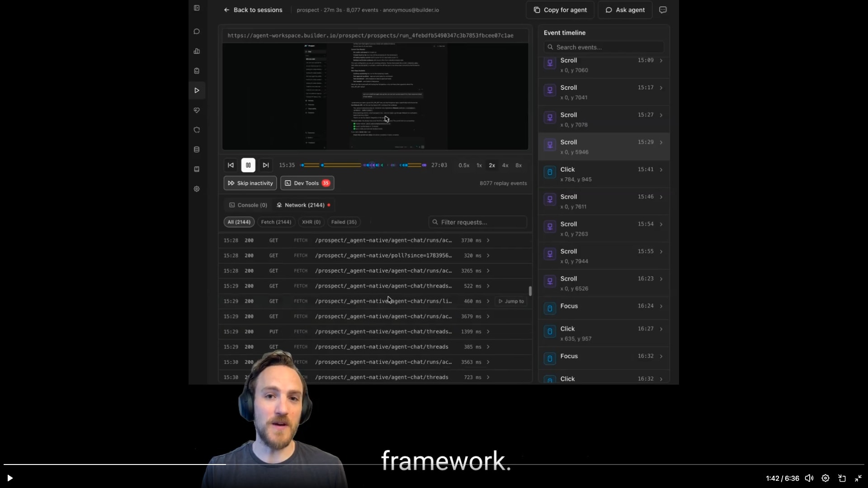This screenshot has height=488, width=868.
Task: Open video player settings gear
Action: 826,478
